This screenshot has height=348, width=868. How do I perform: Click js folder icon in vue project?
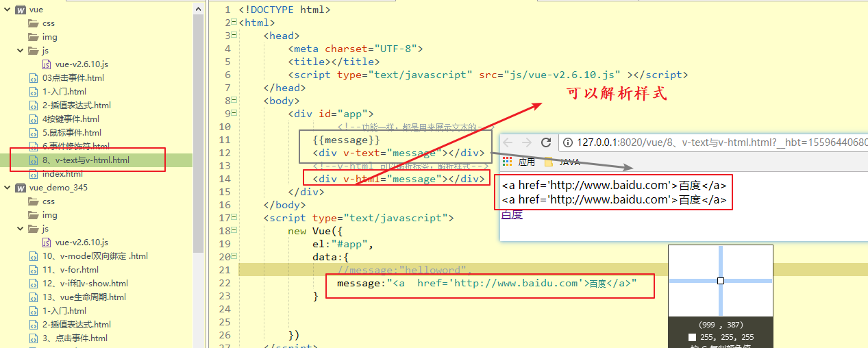(x=34, y=51)
